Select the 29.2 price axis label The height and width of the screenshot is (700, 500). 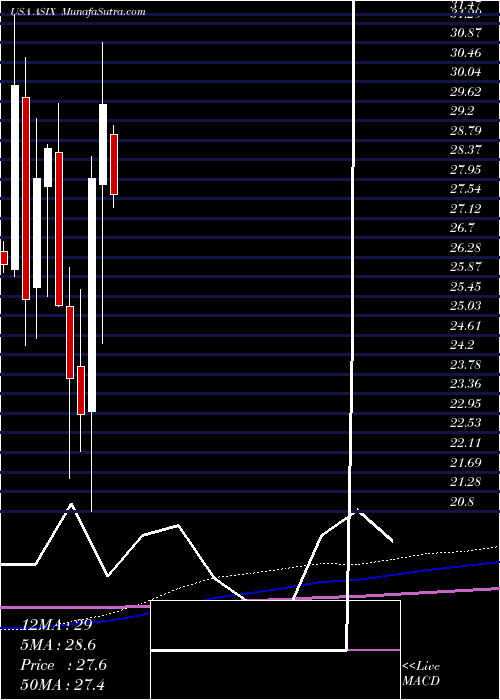point(462,111)
